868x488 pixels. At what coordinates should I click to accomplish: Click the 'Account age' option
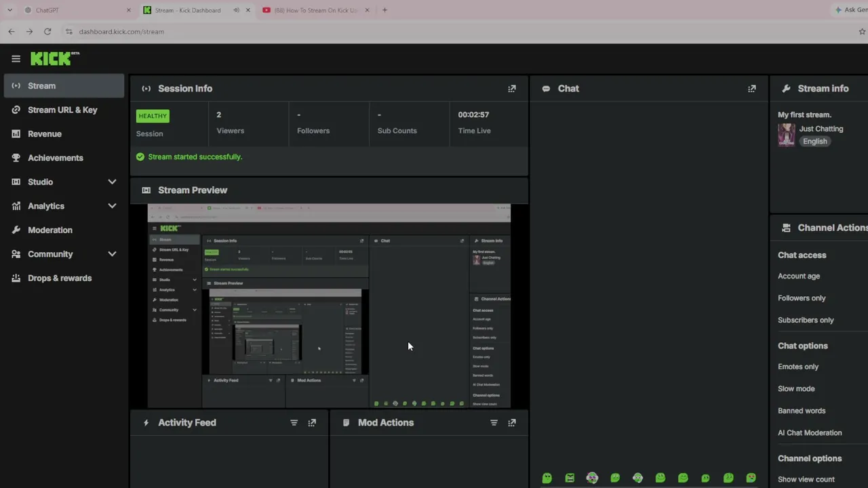799,277
